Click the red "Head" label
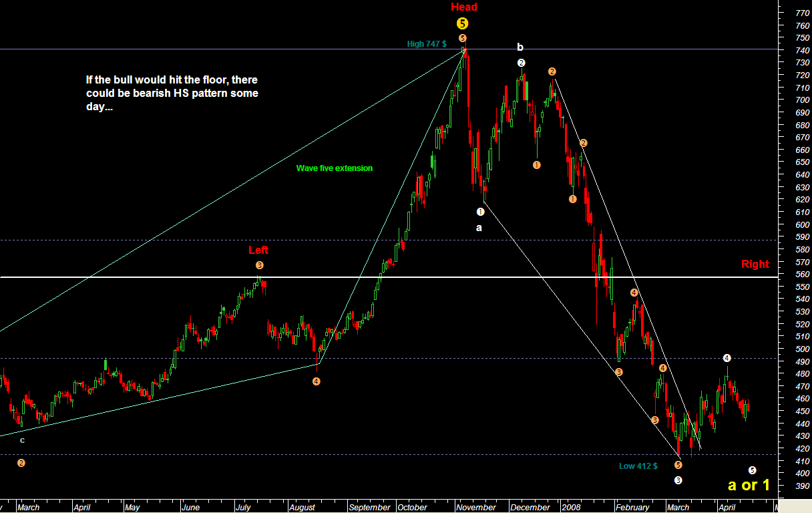Viewport: 812px width, 513px height. point(464,7)
